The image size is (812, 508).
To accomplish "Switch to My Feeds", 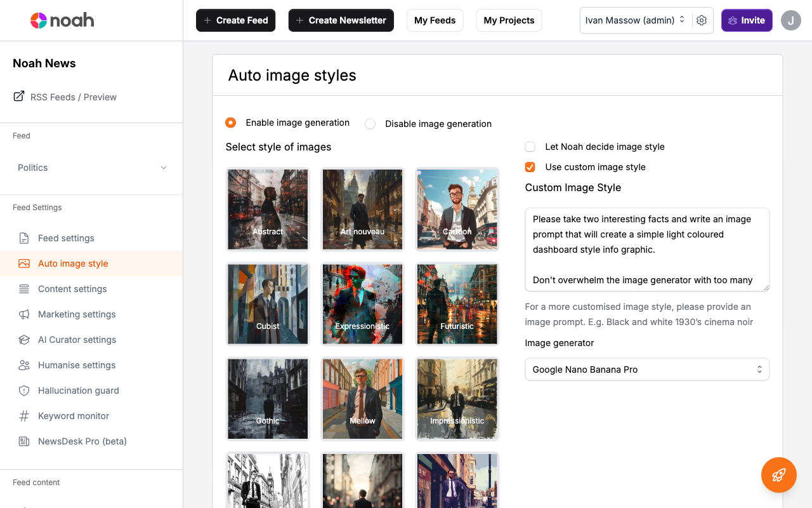I will pyautogui.click(x=435, y=20).
